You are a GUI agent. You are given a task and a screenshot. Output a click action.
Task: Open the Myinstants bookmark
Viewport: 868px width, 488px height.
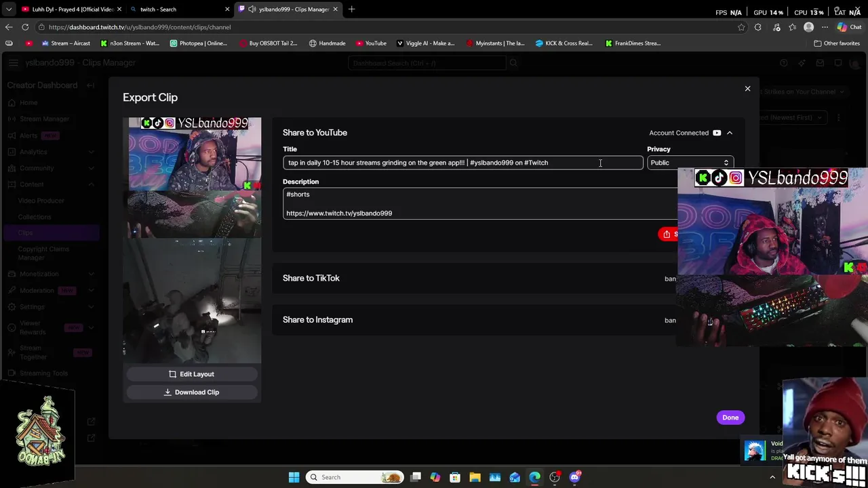[495, 43]
